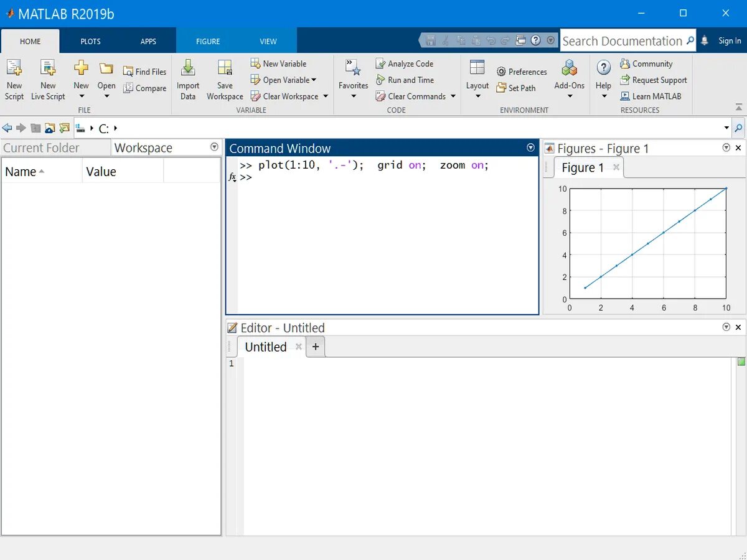This screenshot has height=560, width=747.
Task: Click the Back folder navigation arrow
Action: click(7, 128)
